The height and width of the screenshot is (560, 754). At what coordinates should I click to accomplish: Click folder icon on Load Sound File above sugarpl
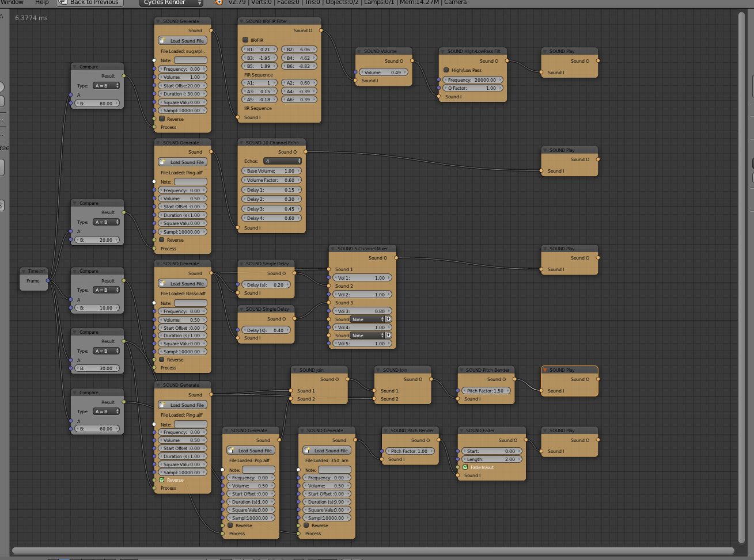click(x=162, y=41)
